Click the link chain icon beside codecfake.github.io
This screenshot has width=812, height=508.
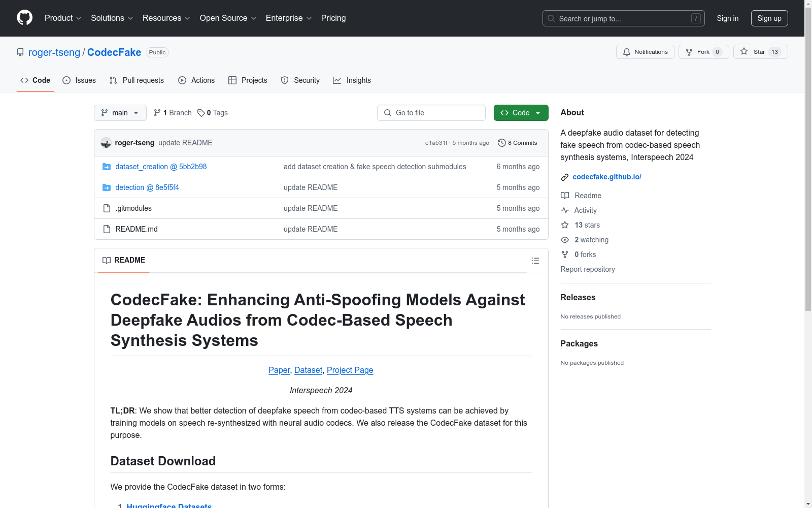(565, 177)
